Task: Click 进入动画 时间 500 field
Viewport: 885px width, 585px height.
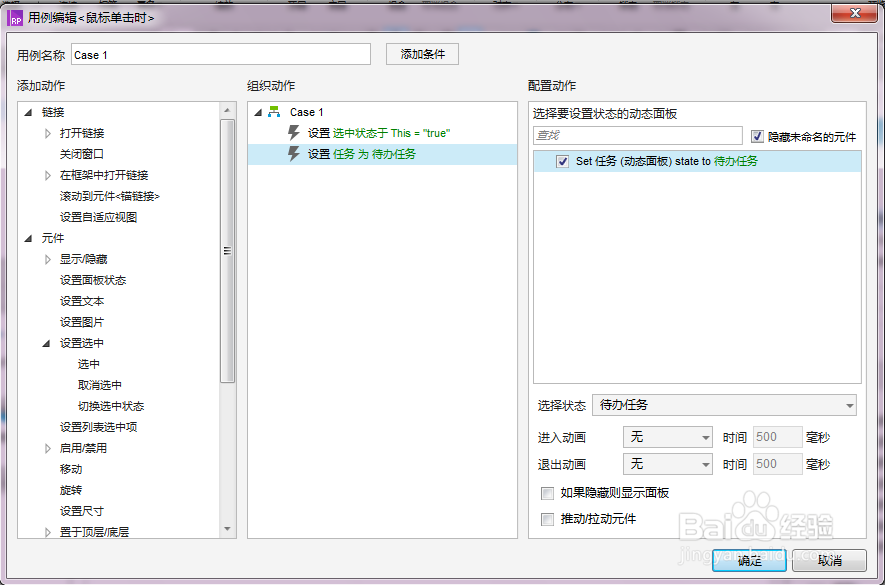Action: [x=778, y=437]
